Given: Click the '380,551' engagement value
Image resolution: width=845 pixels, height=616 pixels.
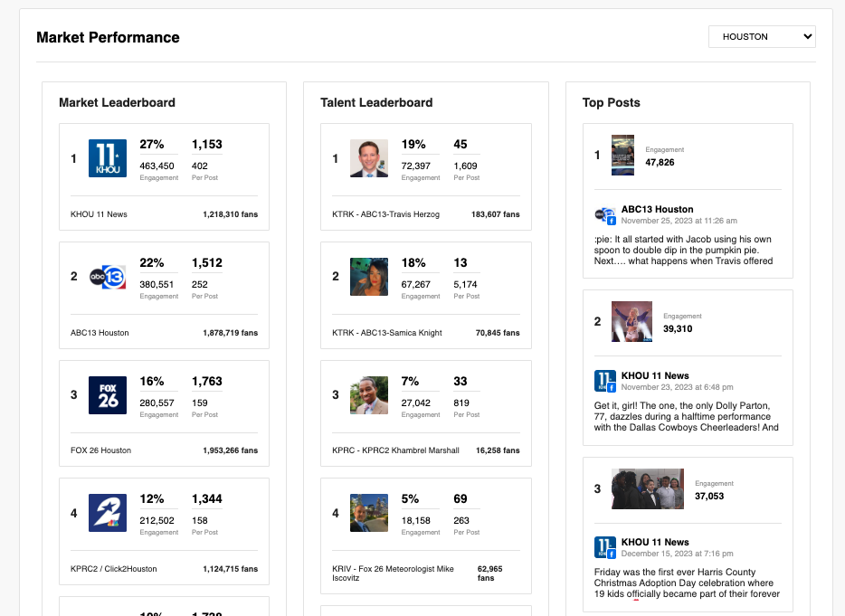Looking at the screenshot, I should pos(157,285).
